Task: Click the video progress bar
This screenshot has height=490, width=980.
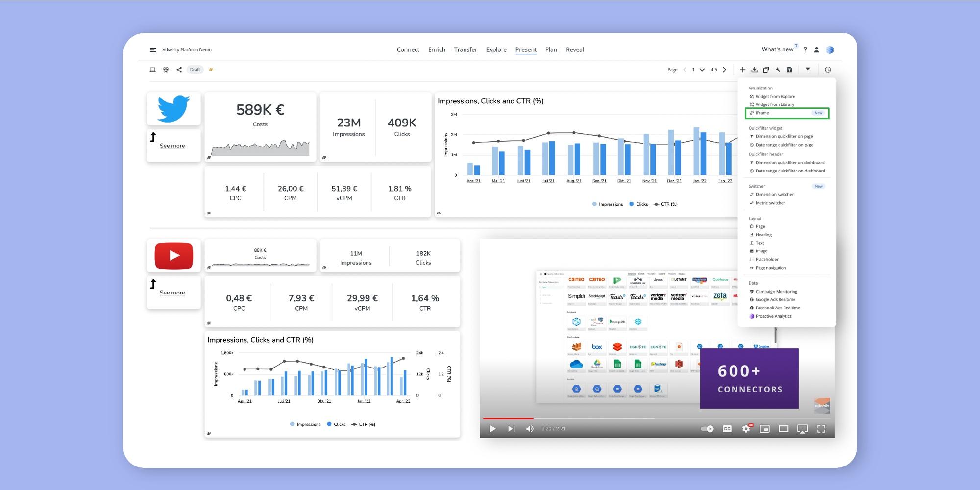Action: coord(657,418)
